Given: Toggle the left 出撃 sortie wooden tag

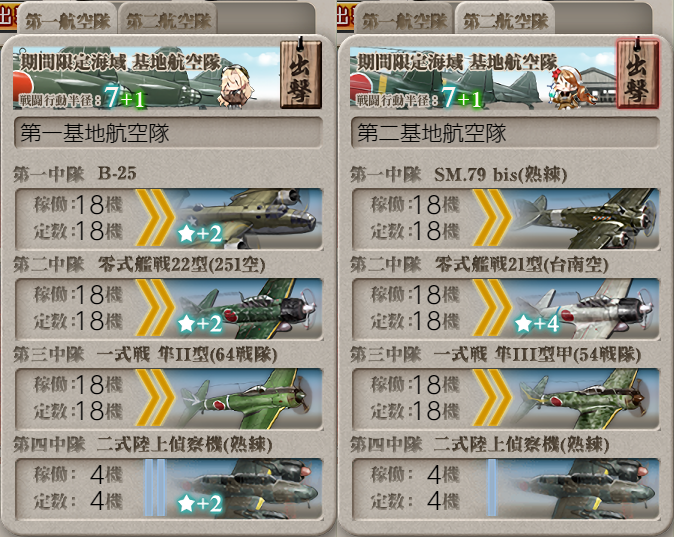Looking at the screenshot, I should click(301, 74).
